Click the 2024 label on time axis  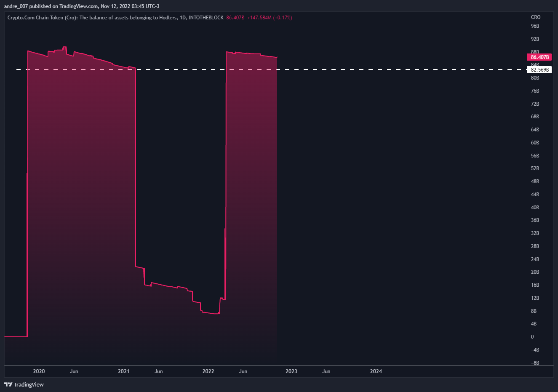click(x=376, y=371)
